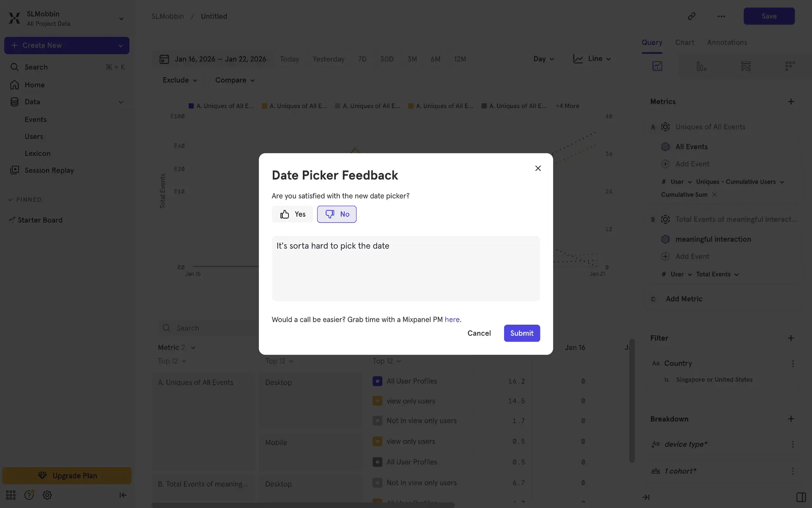Select the Insights line chart report icon

pos(657,66)
